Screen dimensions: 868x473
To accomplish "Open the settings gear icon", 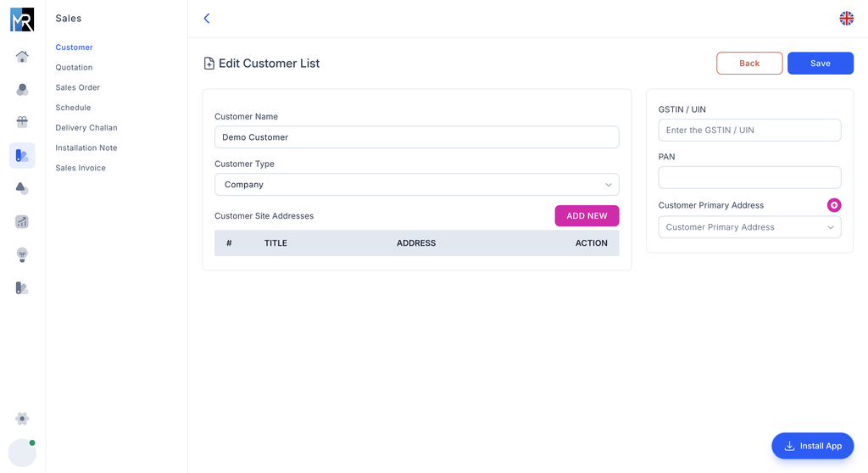I will click(x=22, y=419).
